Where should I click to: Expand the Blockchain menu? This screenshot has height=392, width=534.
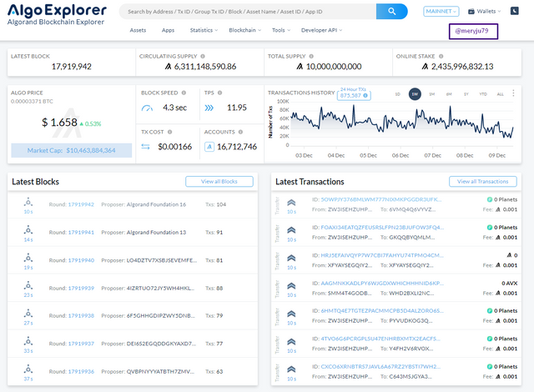[x=244, y=30]
